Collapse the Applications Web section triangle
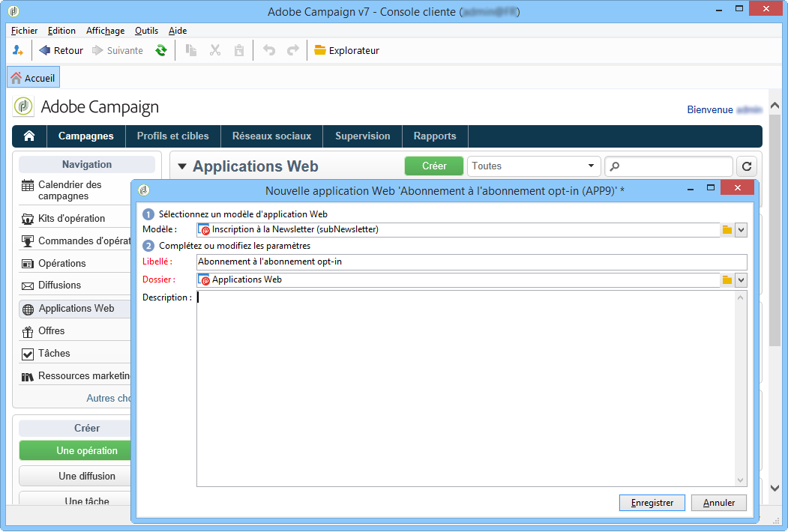The image size is (788, 532). [x=182, y=166]
